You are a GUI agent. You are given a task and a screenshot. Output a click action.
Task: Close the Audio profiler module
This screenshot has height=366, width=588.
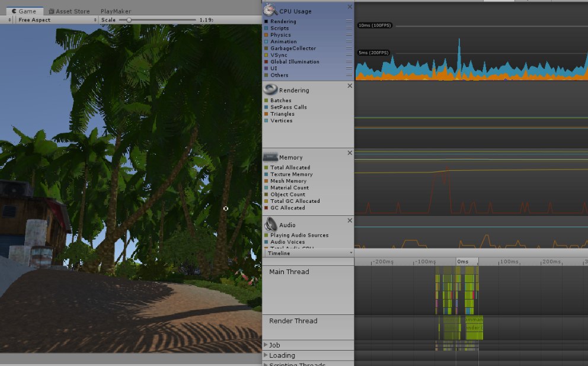(350, 220)
